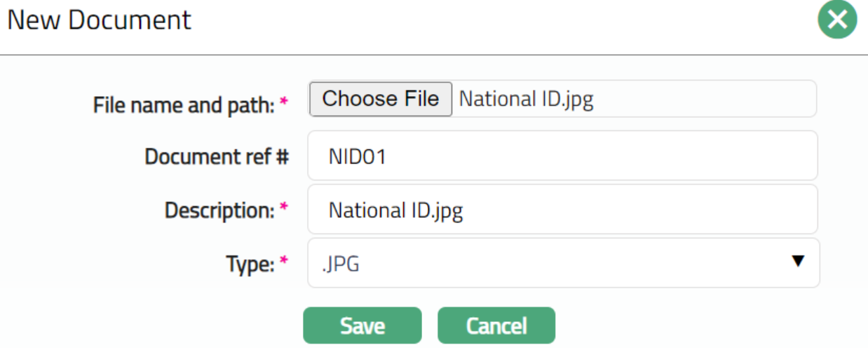
Task: Click the "Description" field label
Action: (x=219, y=210)
